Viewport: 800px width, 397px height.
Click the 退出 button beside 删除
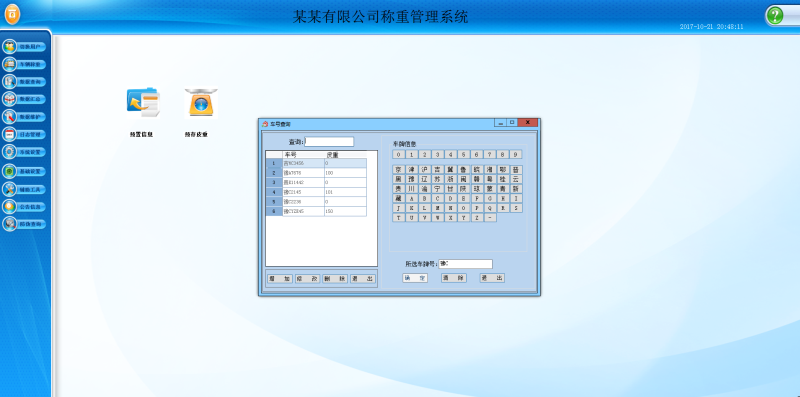pyautogui.click(x=363, y=279)
